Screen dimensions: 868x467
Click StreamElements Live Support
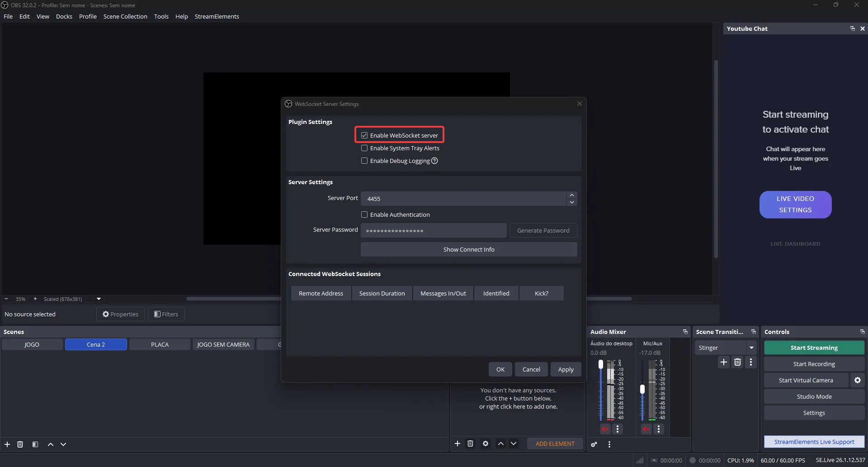(814, 442)
